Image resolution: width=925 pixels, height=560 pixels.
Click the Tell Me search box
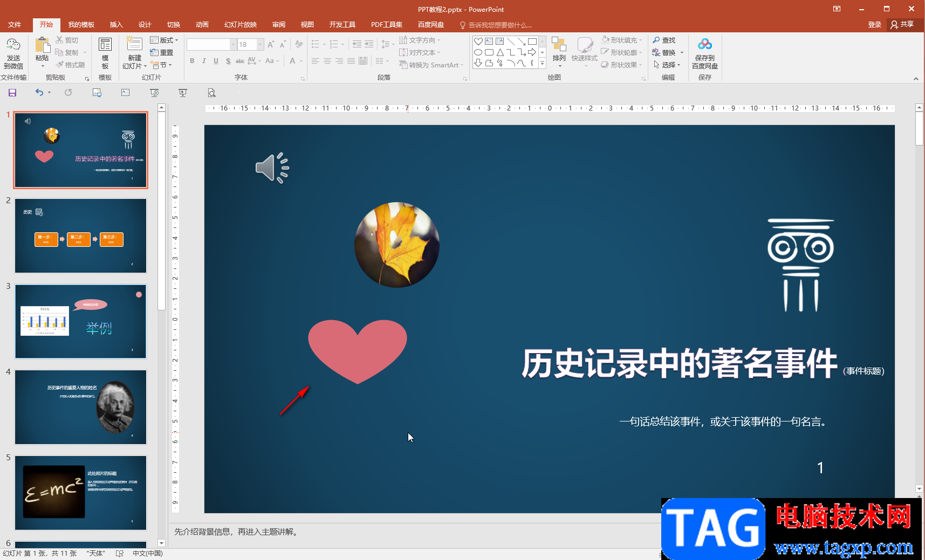click(x=496, y=25)
